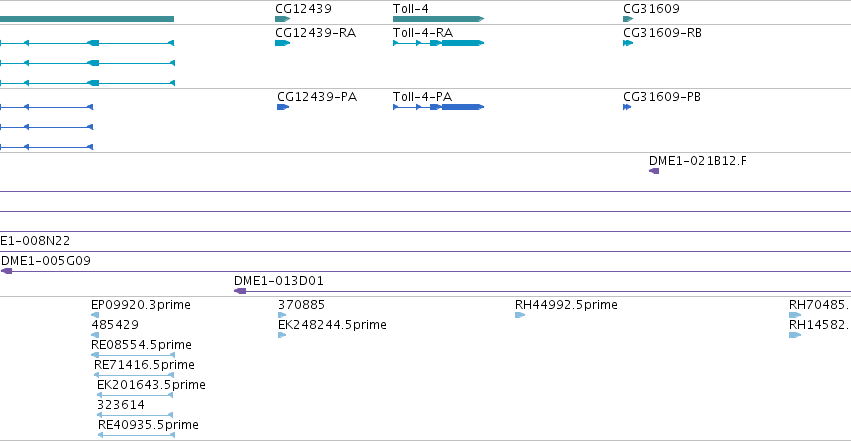Select the CG31609 gene arrow
This screenshot has width=851, height=441.
click(628, 19)
